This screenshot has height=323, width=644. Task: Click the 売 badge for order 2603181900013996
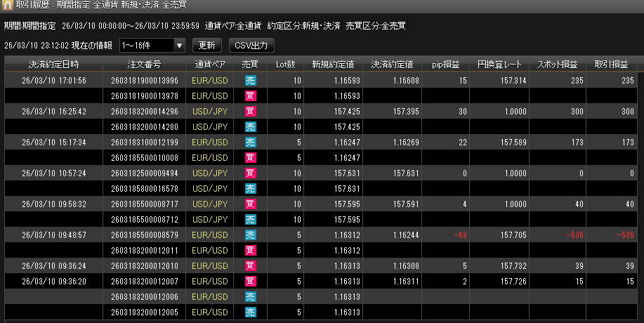(250, 81)
